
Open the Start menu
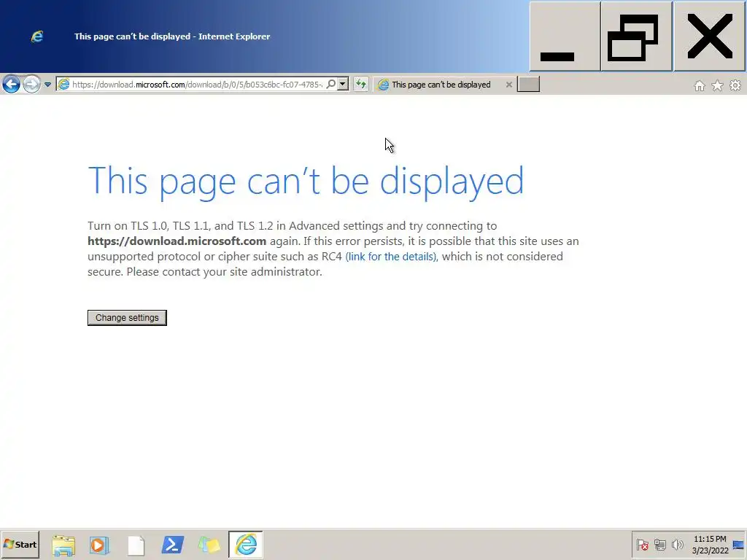pos(20,544)
